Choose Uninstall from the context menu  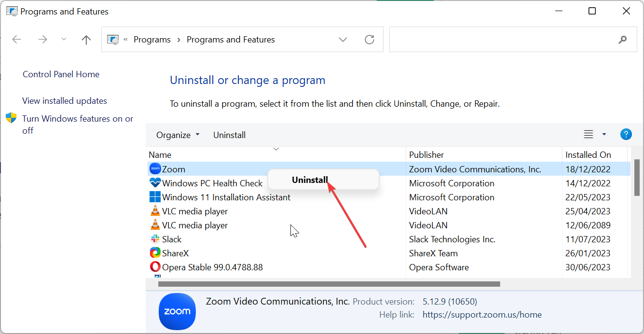(323, 180)
